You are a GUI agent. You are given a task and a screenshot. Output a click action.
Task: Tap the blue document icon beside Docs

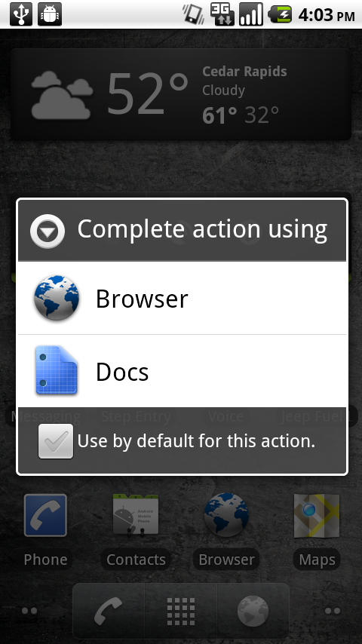57,370
